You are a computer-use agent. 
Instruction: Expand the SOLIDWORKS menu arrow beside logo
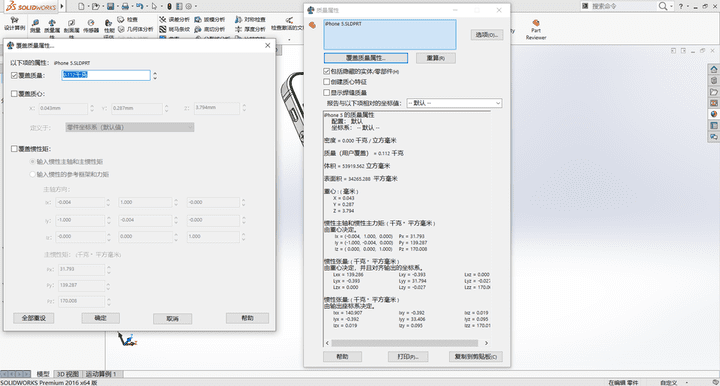[62, 6]
